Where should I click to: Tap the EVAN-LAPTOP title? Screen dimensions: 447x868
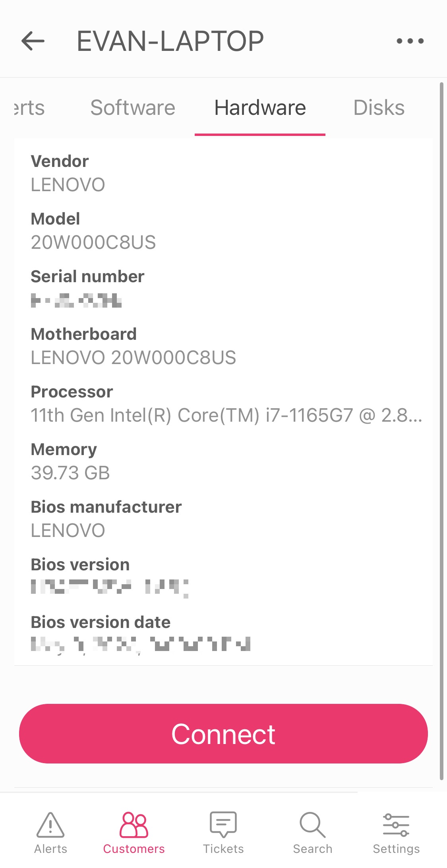[170, 41]
